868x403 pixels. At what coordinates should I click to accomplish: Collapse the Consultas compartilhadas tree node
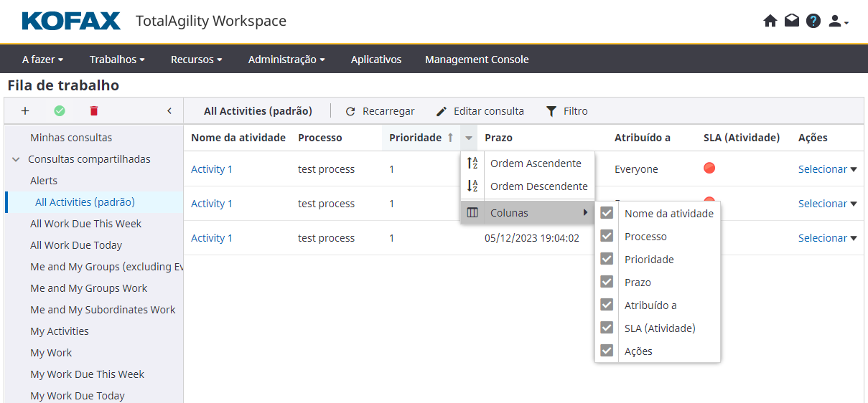(16, 159)
